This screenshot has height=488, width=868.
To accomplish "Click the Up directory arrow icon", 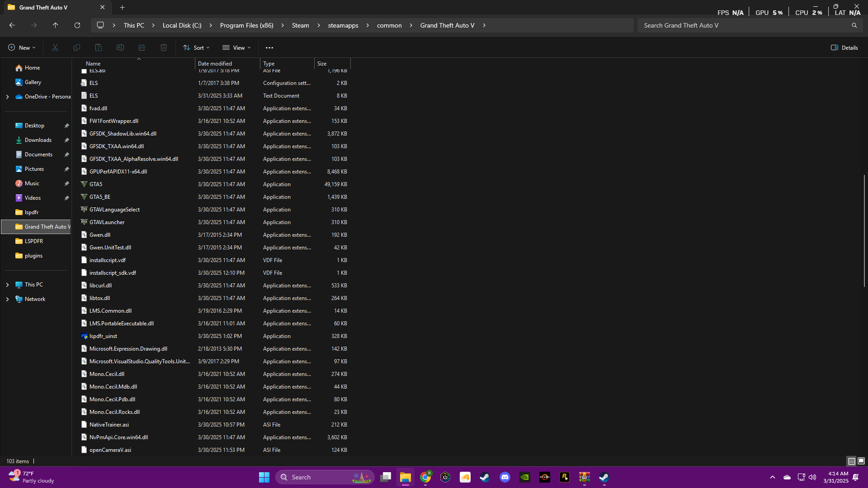I will coord(55,25).
